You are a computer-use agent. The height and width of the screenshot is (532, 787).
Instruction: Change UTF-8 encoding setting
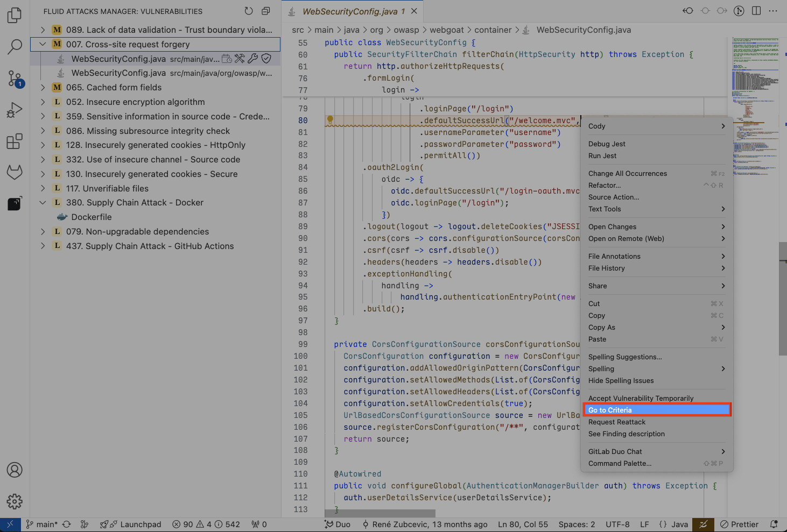point(617,524)
